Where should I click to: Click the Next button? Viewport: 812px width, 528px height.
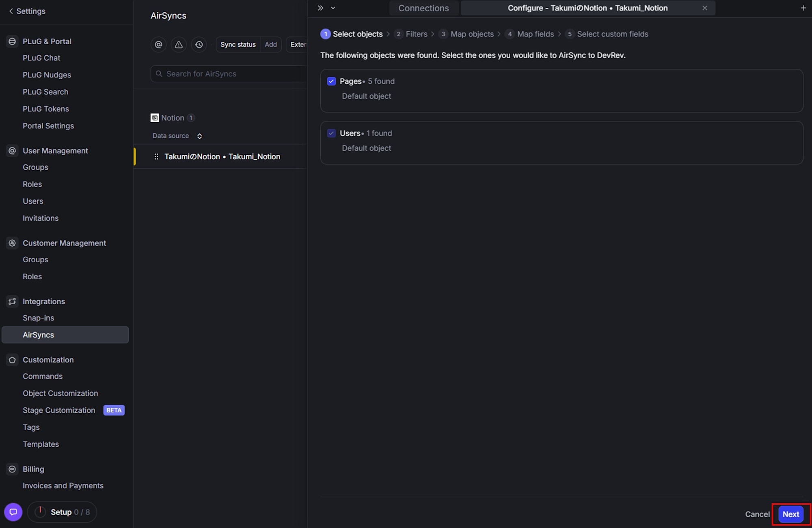pos(790,514)
